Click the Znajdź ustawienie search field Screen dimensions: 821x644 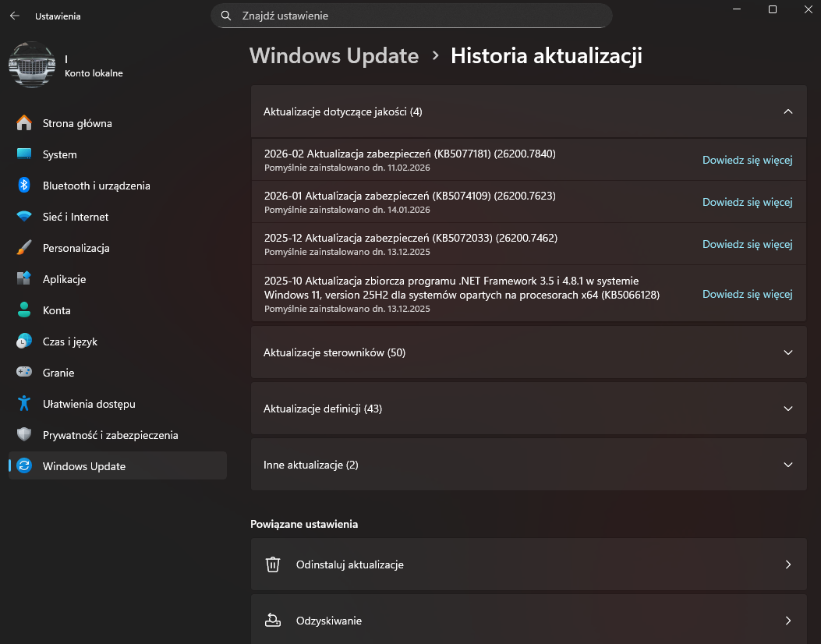click(x=412, y=16)
